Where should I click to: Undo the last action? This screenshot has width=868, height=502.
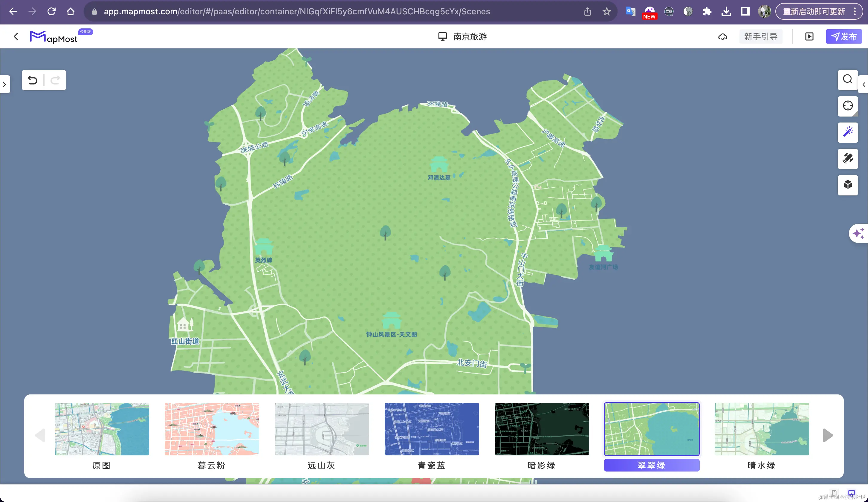pos(33,80)
